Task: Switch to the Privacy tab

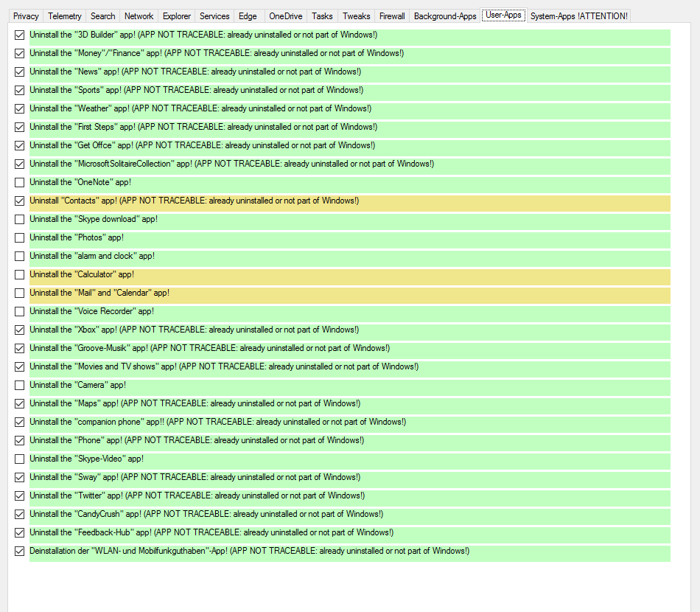Action: [x=26, y=16]
